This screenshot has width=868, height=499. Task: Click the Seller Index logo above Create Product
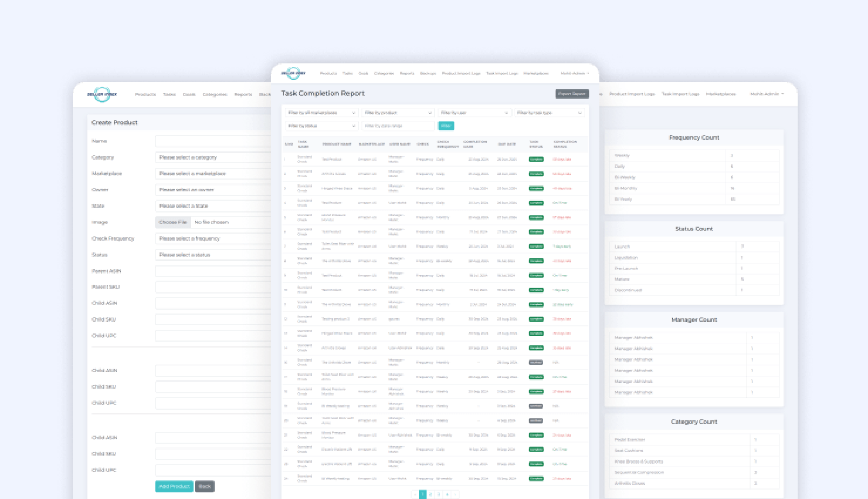coord(102,94)
